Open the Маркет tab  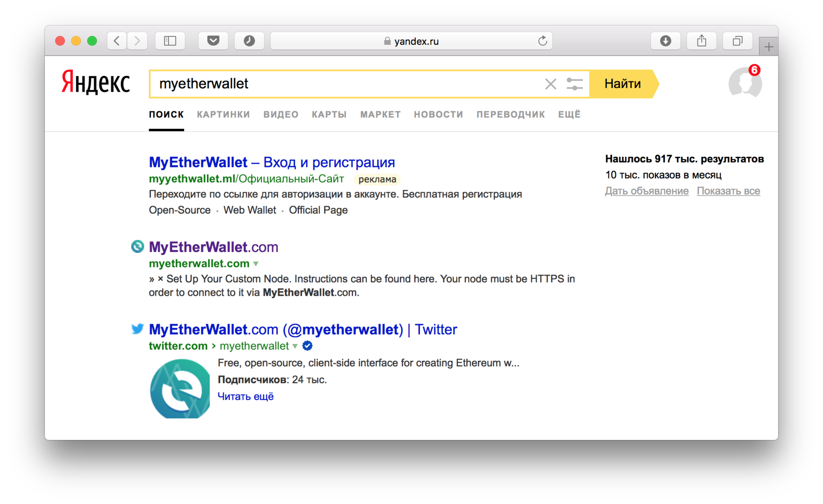coord(380,114)
